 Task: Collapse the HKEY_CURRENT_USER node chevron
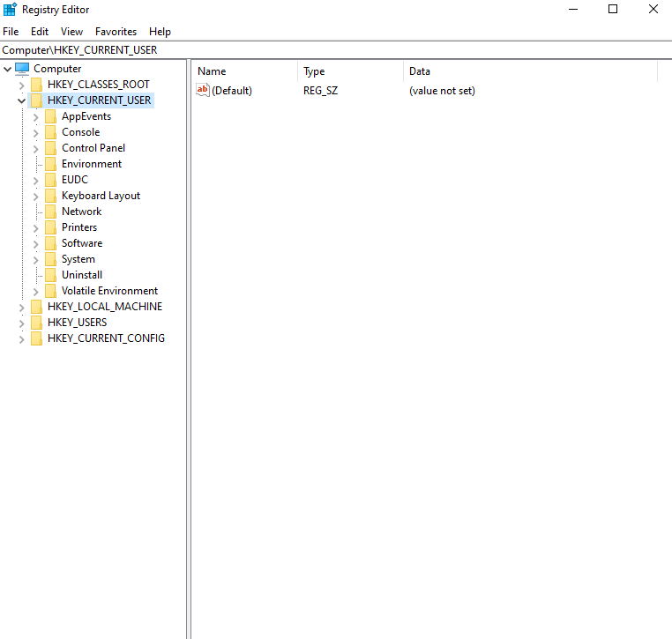tap(21, 100)
